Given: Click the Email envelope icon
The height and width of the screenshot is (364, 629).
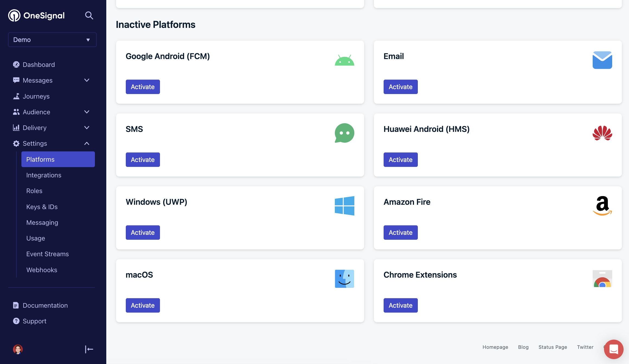Looking at the screenshot, I should [x=602, y=60].
